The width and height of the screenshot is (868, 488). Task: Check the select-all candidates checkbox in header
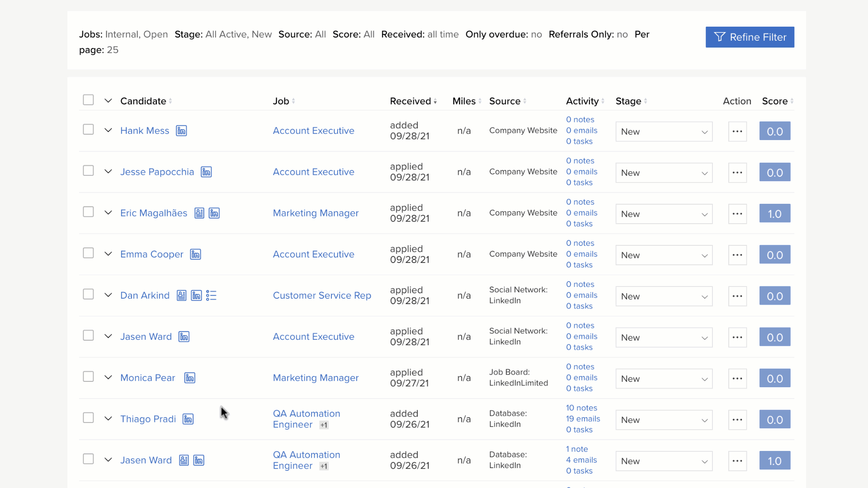88,100
